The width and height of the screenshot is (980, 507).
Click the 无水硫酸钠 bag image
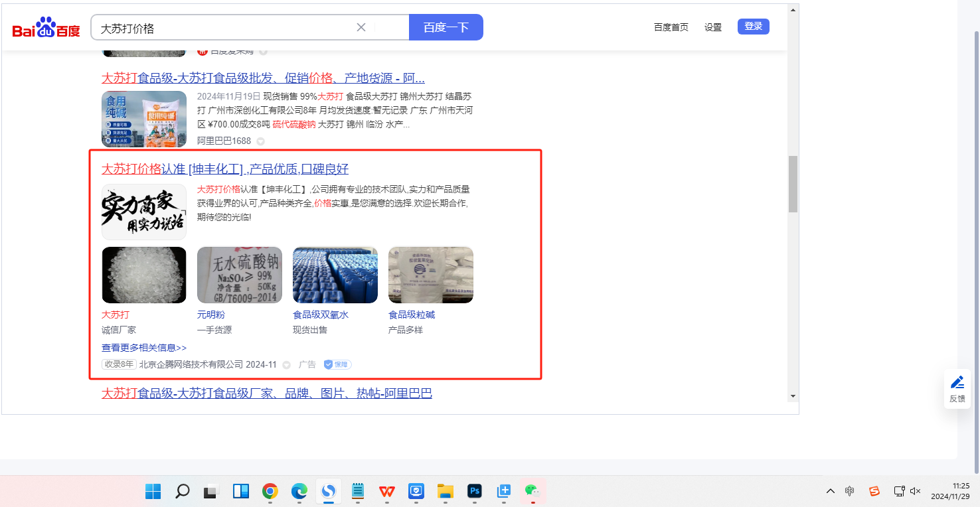pyautogui.click(x=240, y=275)
